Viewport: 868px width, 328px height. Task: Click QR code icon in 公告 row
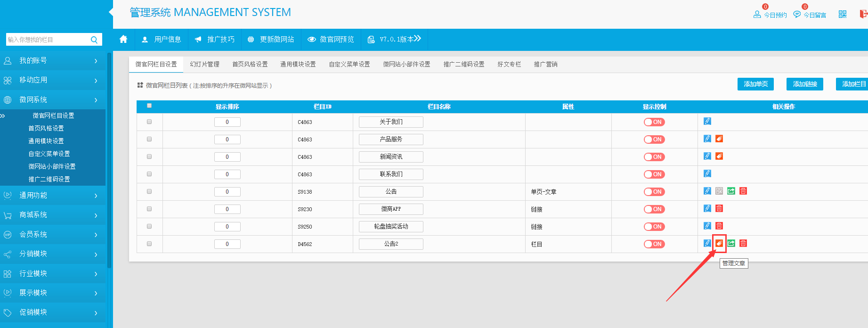coord(719,191)
